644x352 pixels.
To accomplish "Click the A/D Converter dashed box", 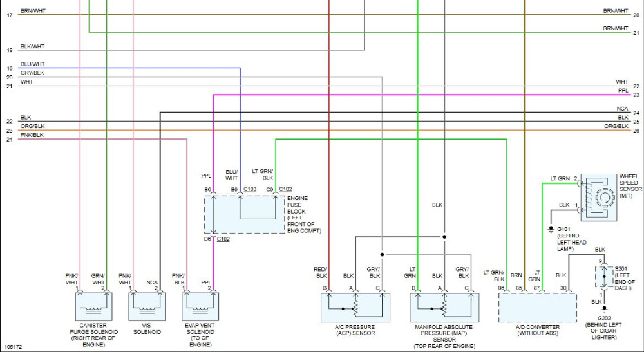I will [x=538, y=308].
